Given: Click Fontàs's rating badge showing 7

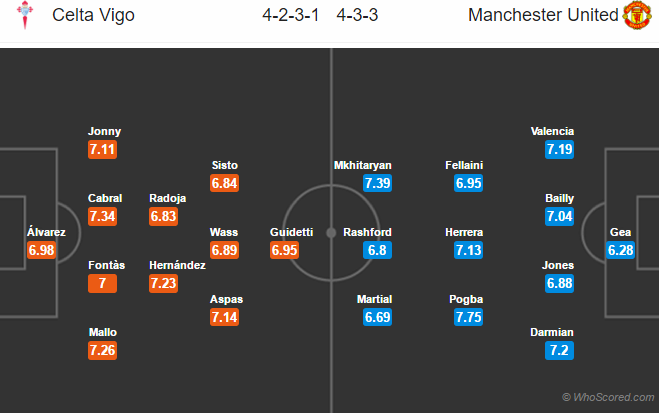Looking at the screenshot, I should click(x=103, y=284).
